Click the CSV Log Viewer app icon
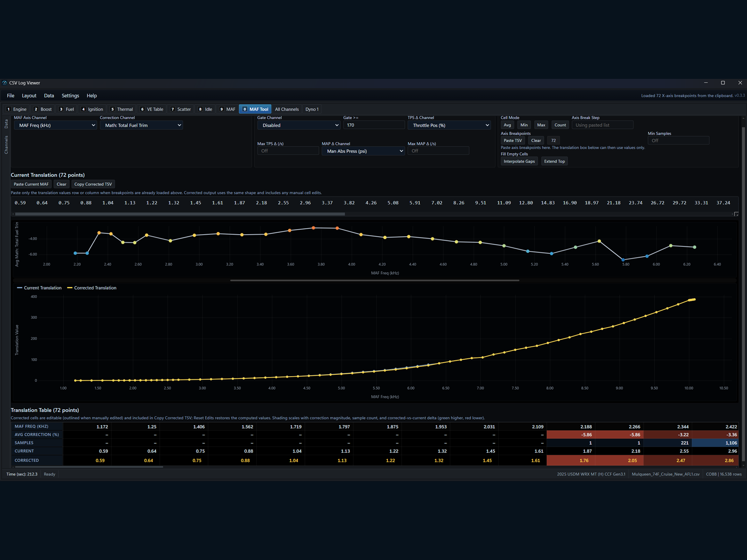747x560 pixels. point(5,83)
